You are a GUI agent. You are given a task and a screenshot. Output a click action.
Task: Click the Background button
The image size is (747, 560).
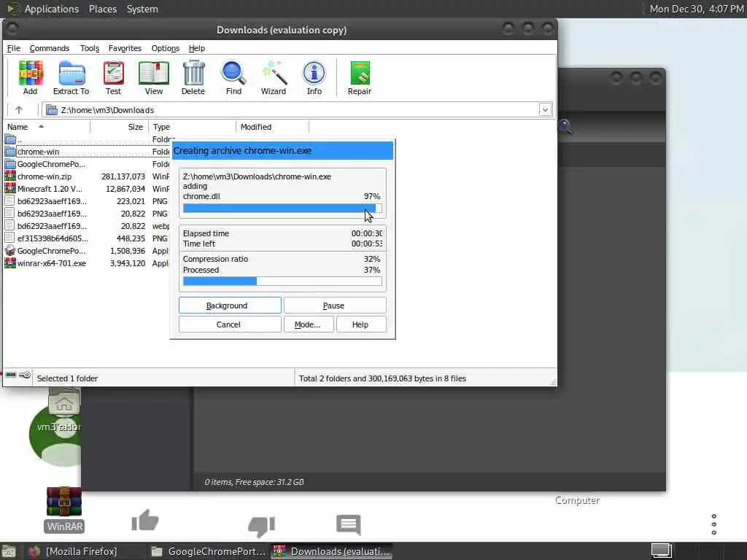click(230, 306)
